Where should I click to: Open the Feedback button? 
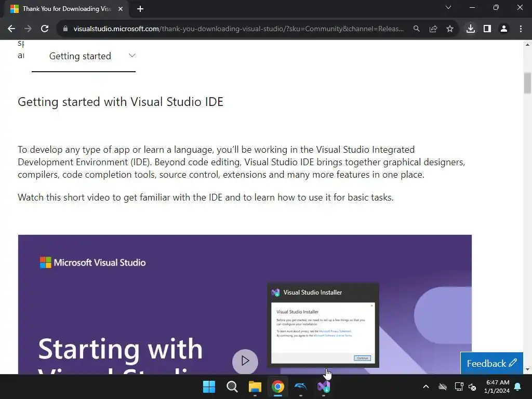pos(491,363)
